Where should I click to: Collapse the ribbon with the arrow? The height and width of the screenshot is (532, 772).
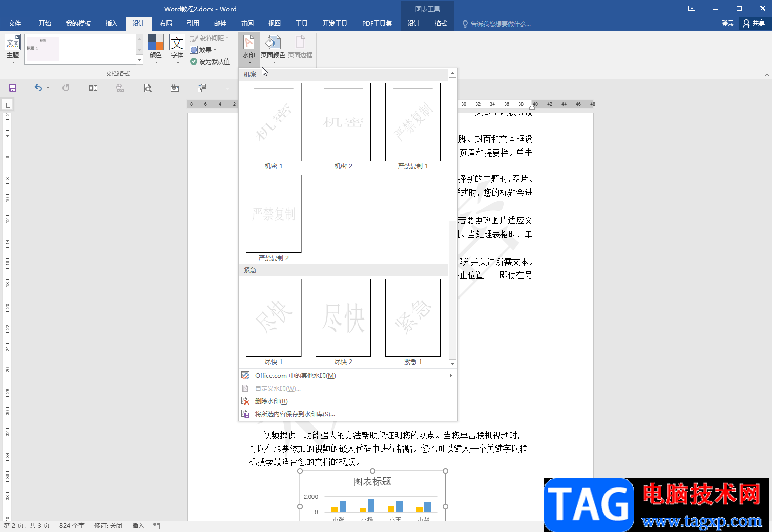(x=767, y=75)
